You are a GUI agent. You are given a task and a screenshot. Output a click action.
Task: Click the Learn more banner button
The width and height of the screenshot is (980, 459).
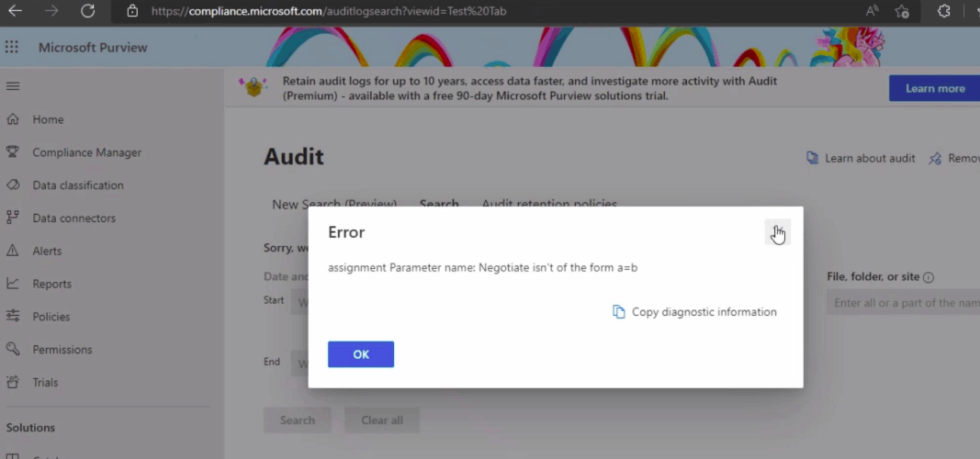coord(934,89)
